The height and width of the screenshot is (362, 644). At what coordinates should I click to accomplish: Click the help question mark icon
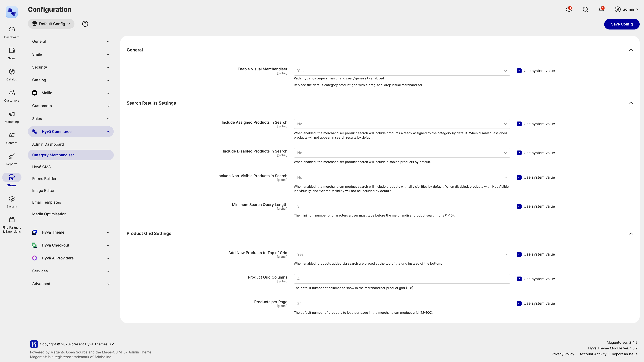[x=85, y=24]
